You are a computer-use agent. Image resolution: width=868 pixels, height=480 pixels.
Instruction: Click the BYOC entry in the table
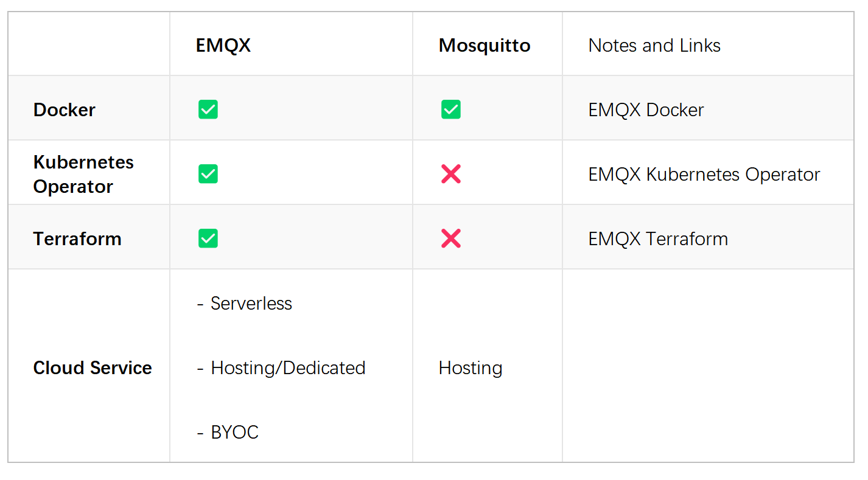click(x=234, y=433)
